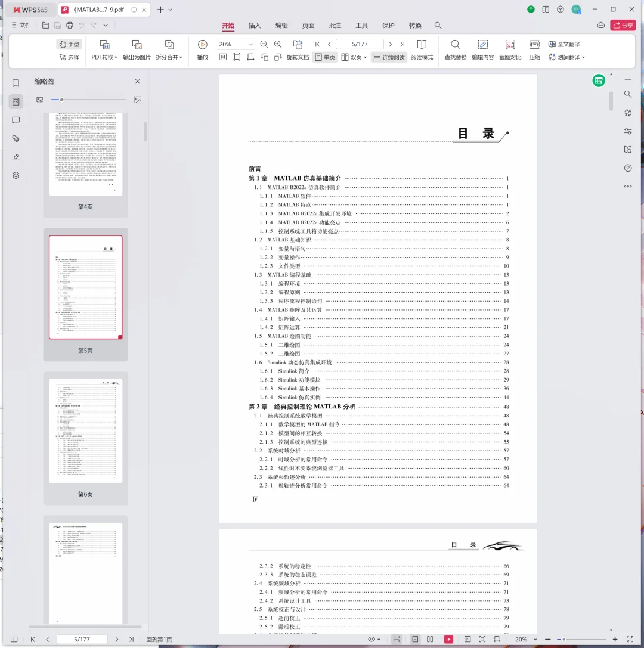Open 旋转文档 rotate document tool
This screenshot has height=648, width=644.
pos(298,50)
